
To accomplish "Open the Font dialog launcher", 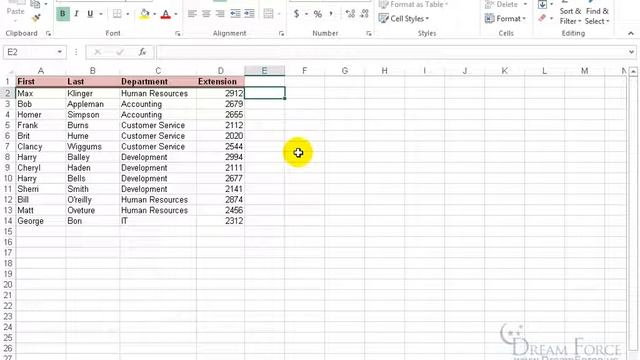I will (x=178, y=33).
